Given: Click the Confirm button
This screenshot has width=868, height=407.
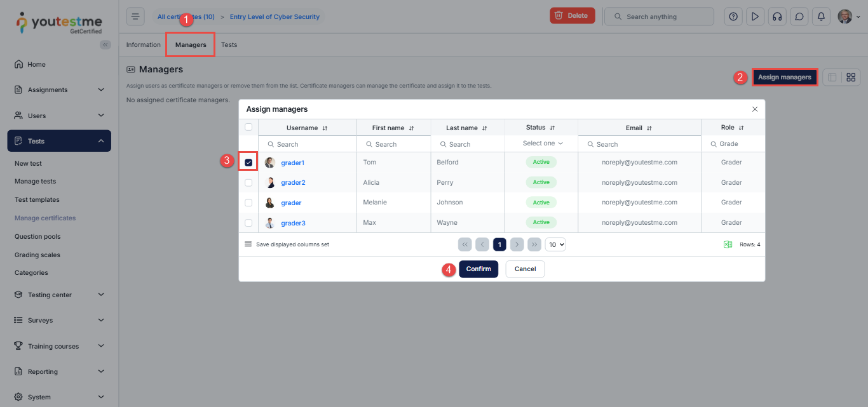Looking at the screenshot, I should tap(478, 269).
